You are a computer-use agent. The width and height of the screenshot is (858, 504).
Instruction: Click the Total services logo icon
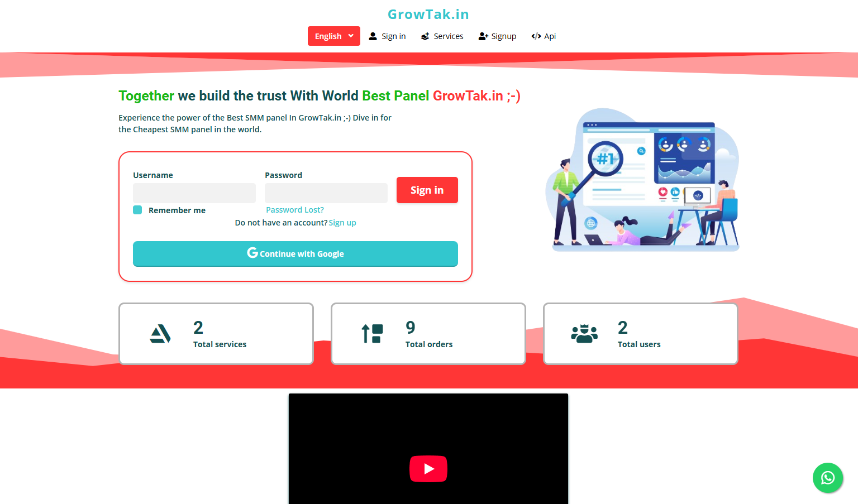click(x=160, y=334)
